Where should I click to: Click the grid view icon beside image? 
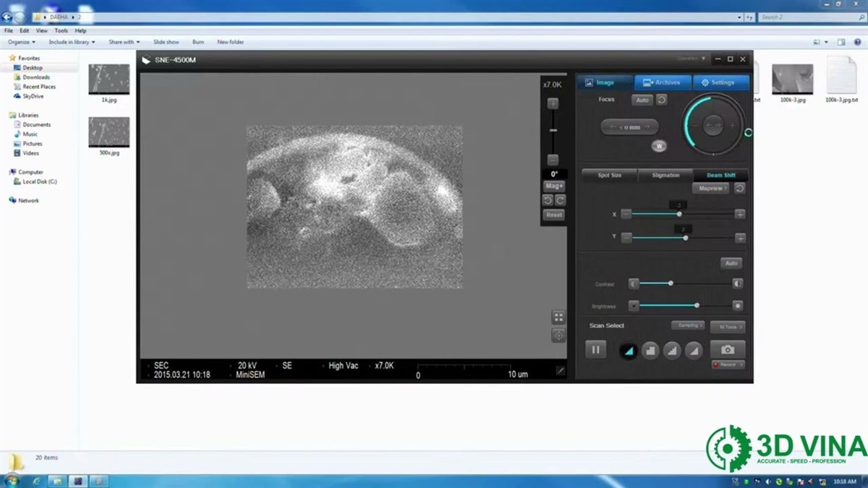click(558, 317)
